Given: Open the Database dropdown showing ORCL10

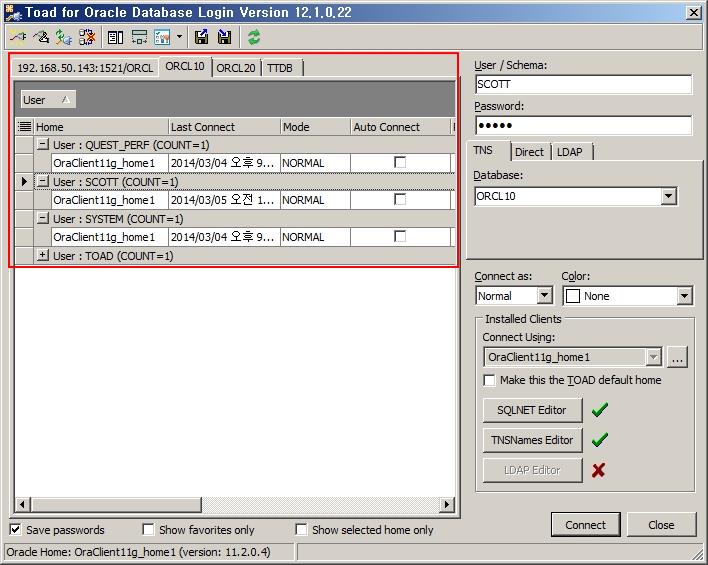Looking at the screenshot, I should pos(668,197).
